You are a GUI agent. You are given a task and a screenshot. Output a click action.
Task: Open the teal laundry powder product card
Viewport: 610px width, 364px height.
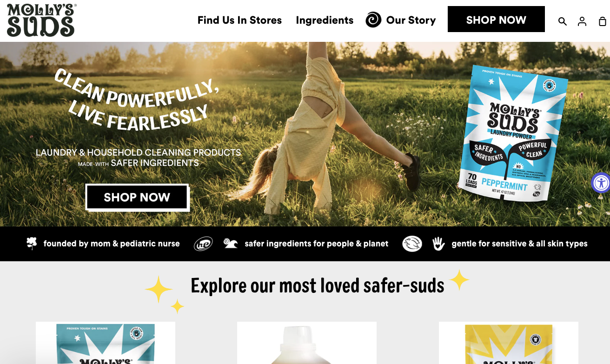point(106,343)
